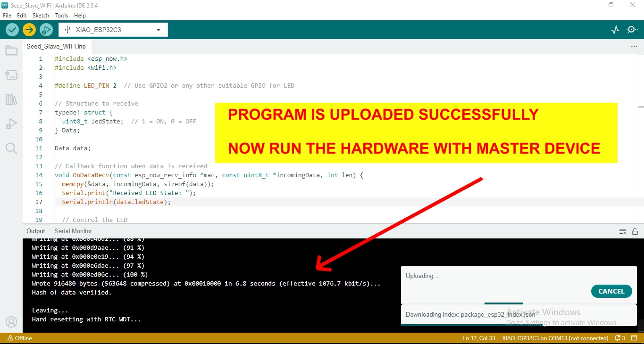Click the Serial.print Received LED State line
Viewport: 644px width, 344px height.
pos(129,193)
